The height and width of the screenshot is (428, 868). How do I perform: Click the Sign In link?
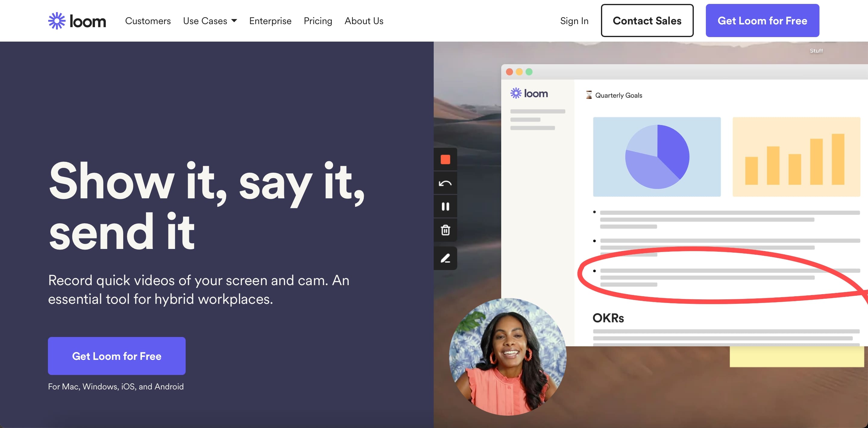click(574, 21)
